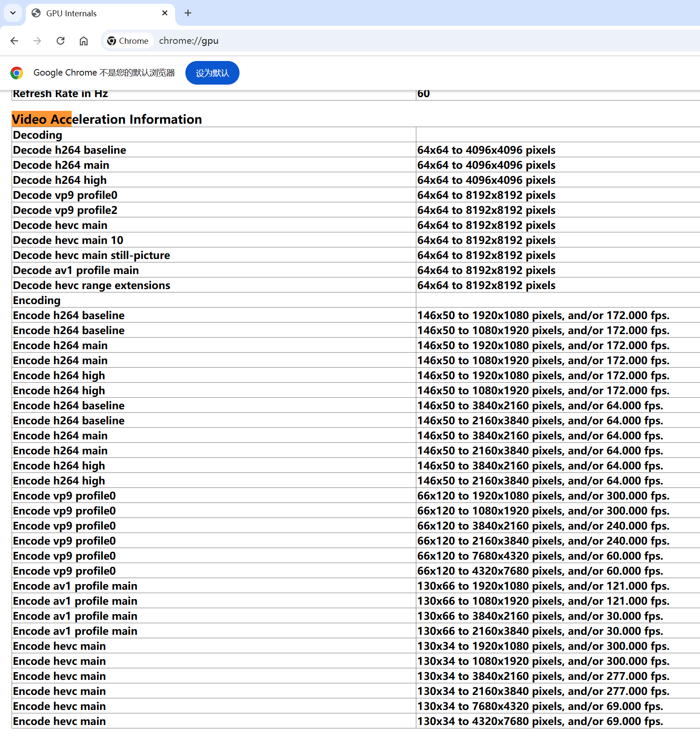The width and height of the screenshot is (700, 737).
Task: Open the home page icon
Action: (84, 41)
